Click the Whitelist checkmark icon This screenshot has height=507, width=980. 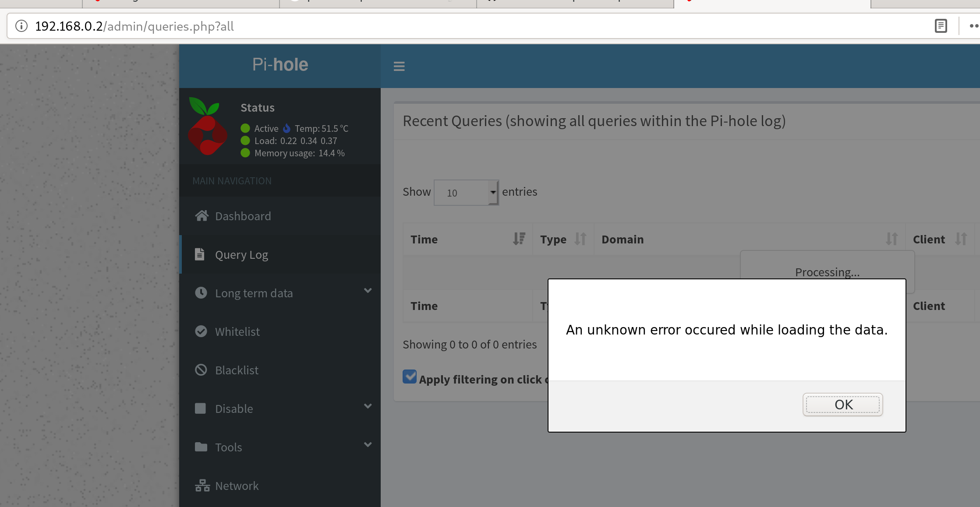click(201, 331)
